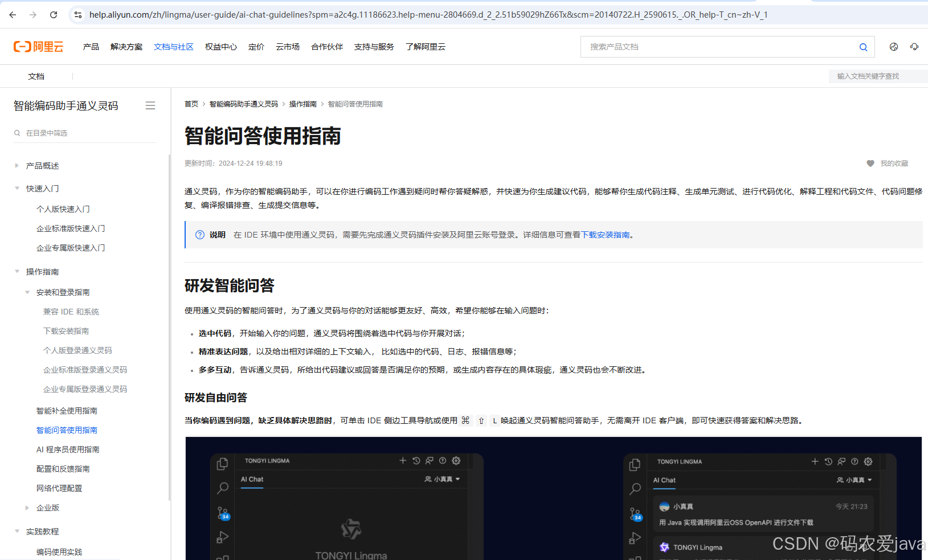
Task: Open 企业标准版快速入门 in sidebar
Action: pyautogui.click(x=71, y=228)
